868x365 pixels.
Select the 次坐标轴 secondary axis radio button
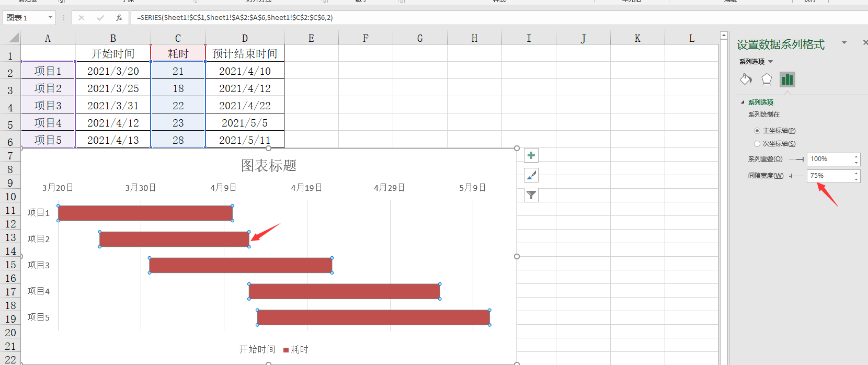click(x=757, y=144)
